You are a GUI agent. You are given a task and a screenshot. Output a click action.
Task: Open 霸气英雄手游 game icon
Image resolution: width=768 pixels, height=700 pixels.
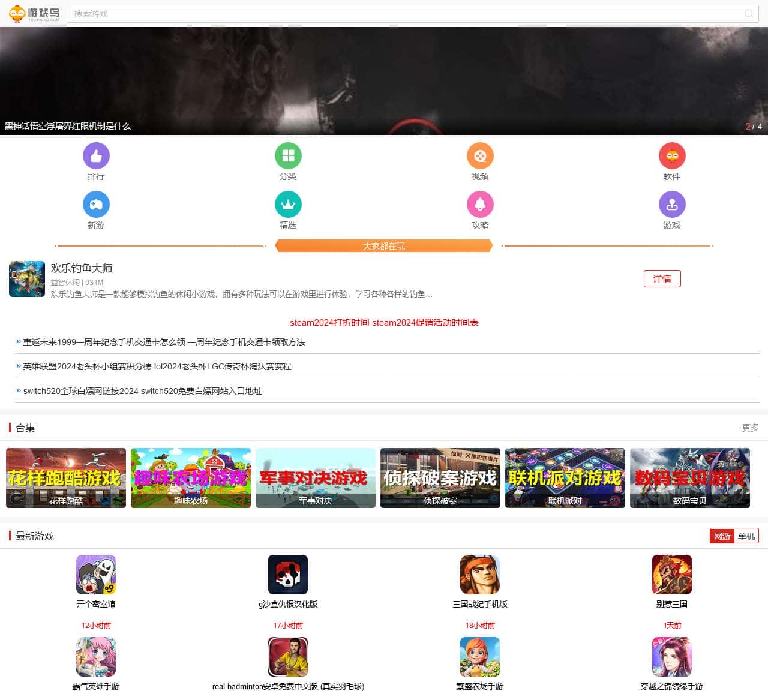click(96, 657)
